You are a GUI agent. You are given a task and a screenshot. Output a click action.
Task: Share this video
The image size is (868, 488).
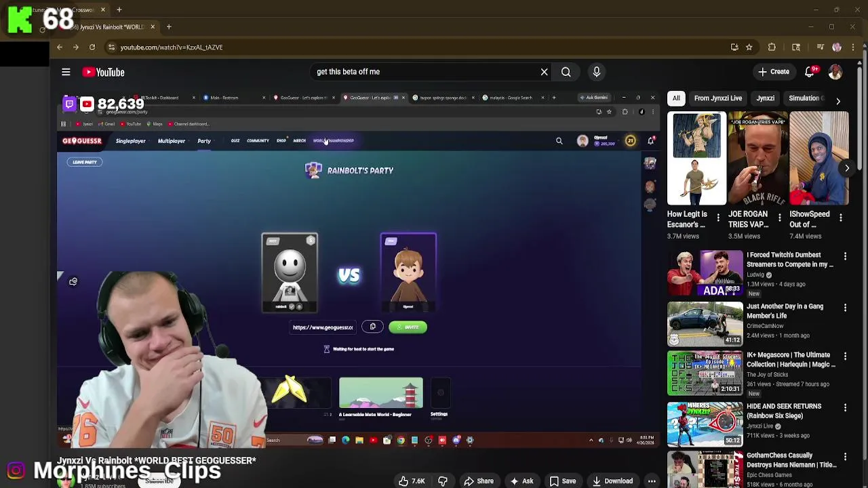[478, 481]
